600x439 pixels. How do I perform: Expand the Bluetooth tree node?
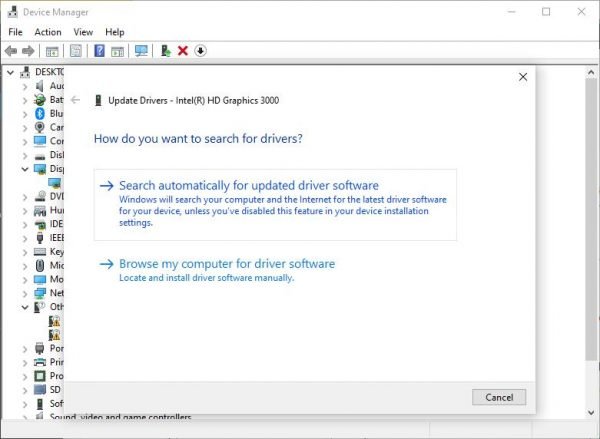pyautogui.click(x=25, y=114)
